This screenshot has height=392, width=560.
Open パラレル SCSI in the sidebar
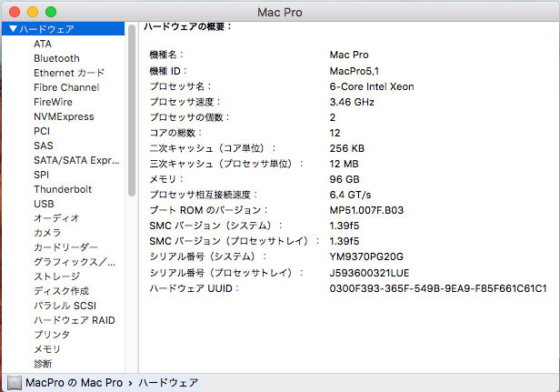coord(65,306)
